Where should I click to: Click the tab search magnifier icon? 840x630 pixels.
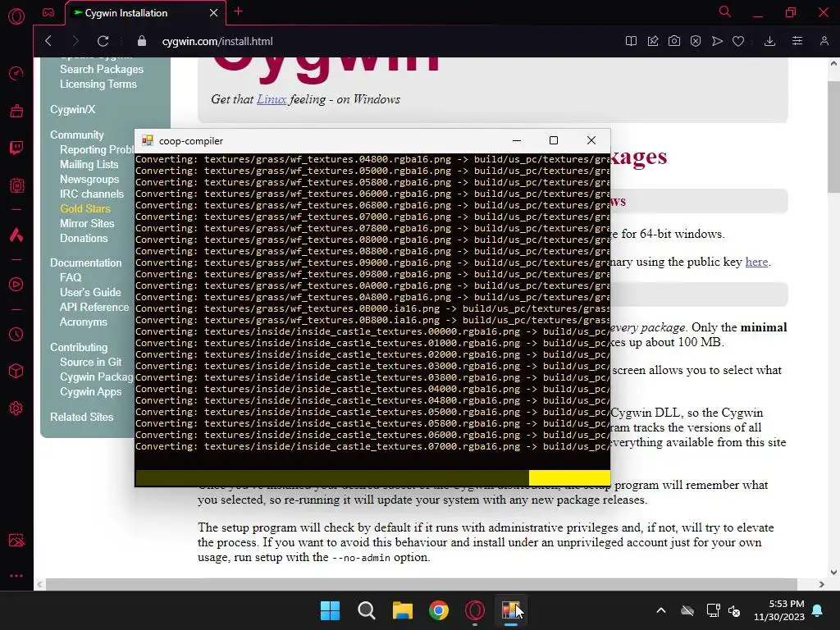click(x=725, y=11)
